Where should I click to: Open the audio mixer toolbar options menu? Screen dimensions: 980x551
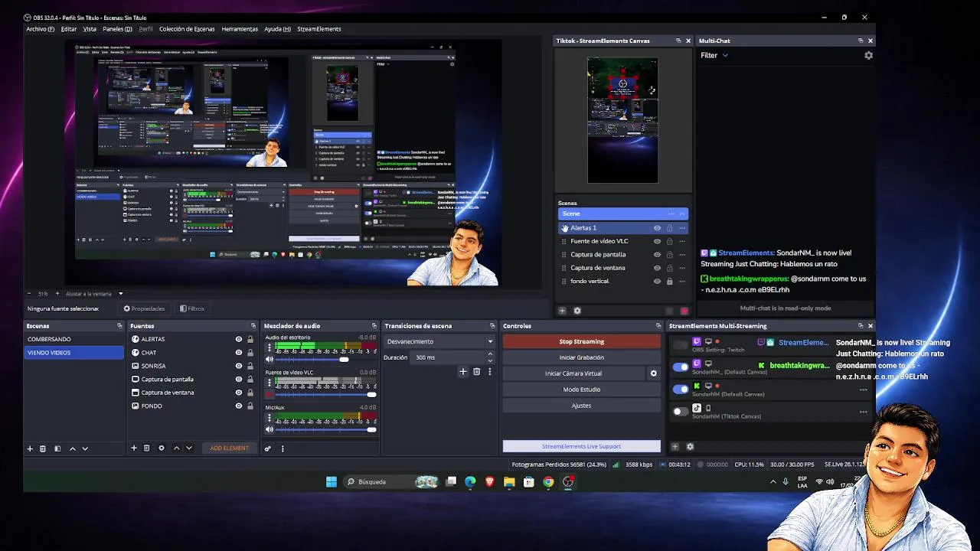click(x=283, y=448)
